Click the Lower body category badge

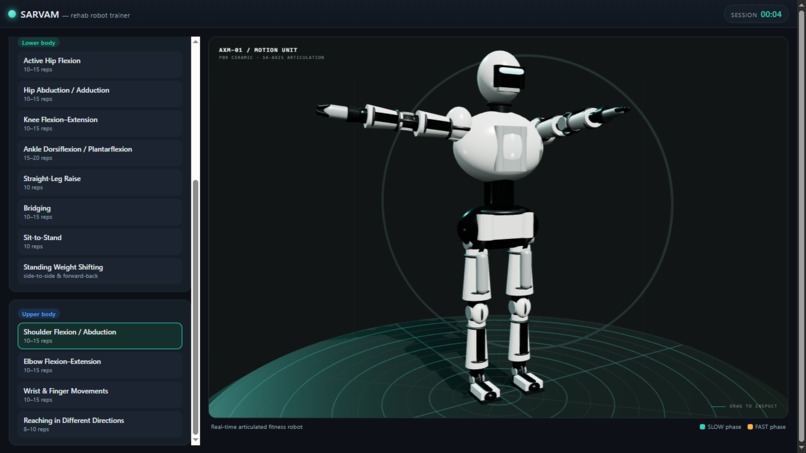point(39,43)
